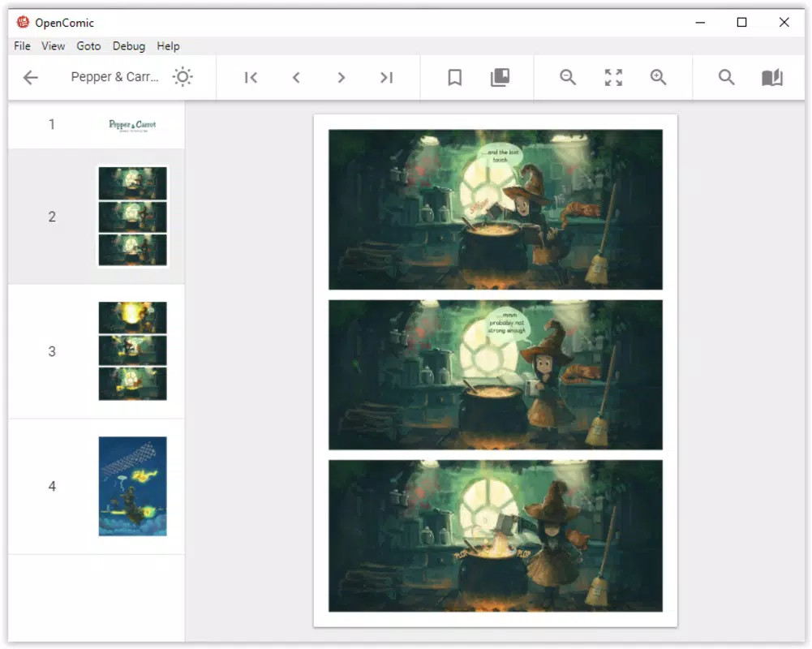Zoom out of the comic

568,78
